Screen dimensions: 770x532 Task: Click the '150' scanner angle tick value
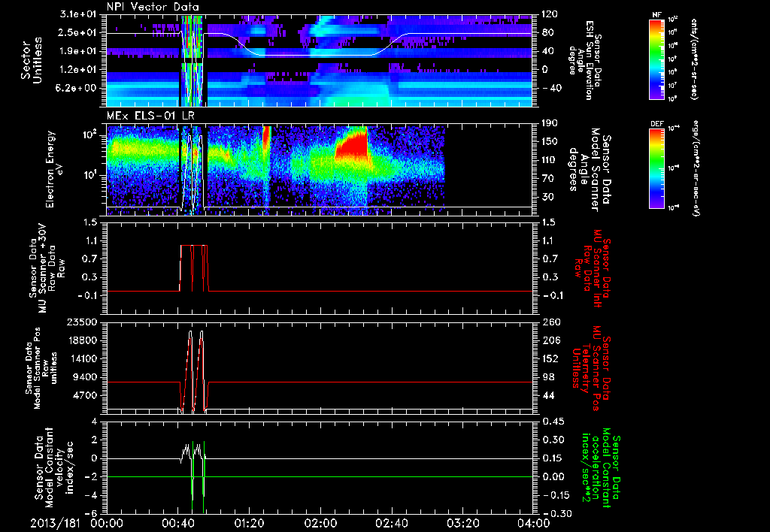pos(550,141)
